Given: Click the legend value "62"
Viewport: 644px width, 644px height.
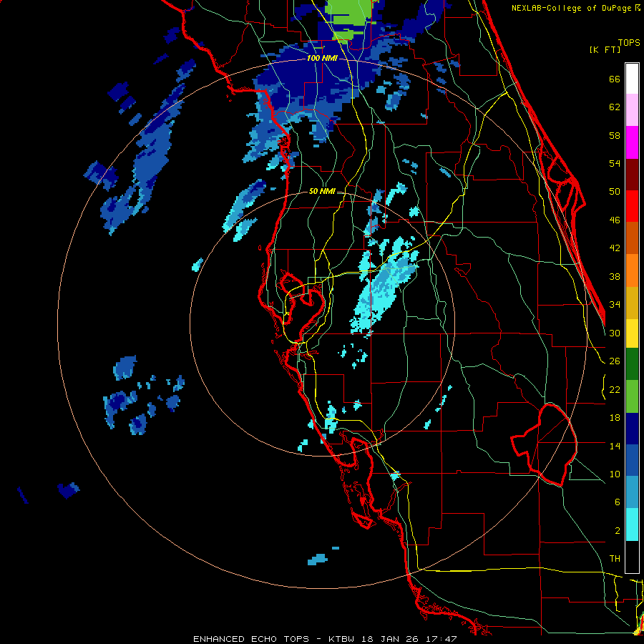Looking at the screenshot, I should [x=615, y=107].
